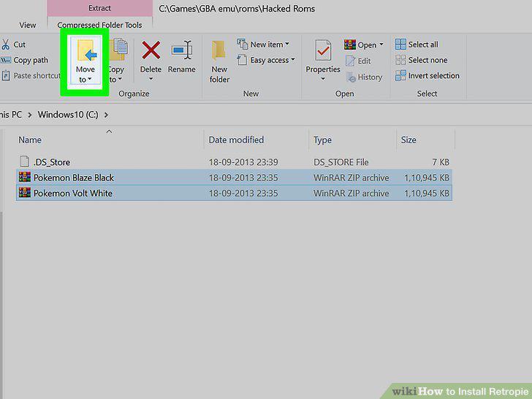Click the Cut scissors option
This screenshot has width=532, height=399.
(x=14, y=45)
